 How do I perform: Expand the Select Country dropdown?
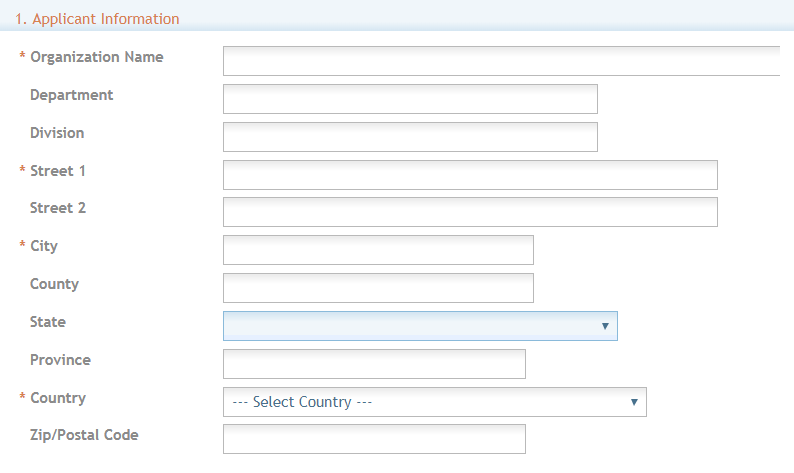(434, 402)
